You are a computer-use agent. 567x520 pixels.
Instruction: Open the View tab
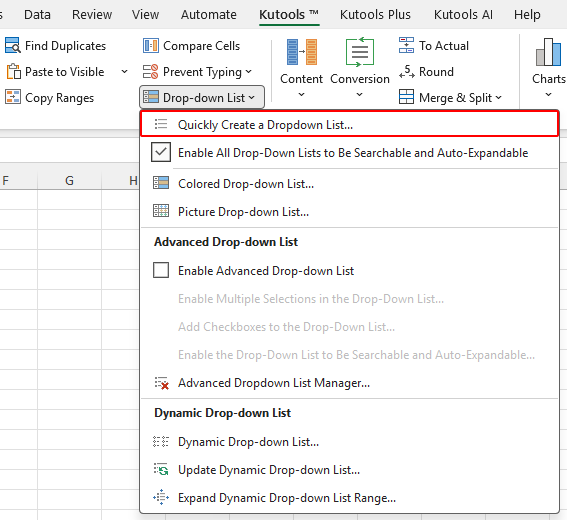pos(145,14)
